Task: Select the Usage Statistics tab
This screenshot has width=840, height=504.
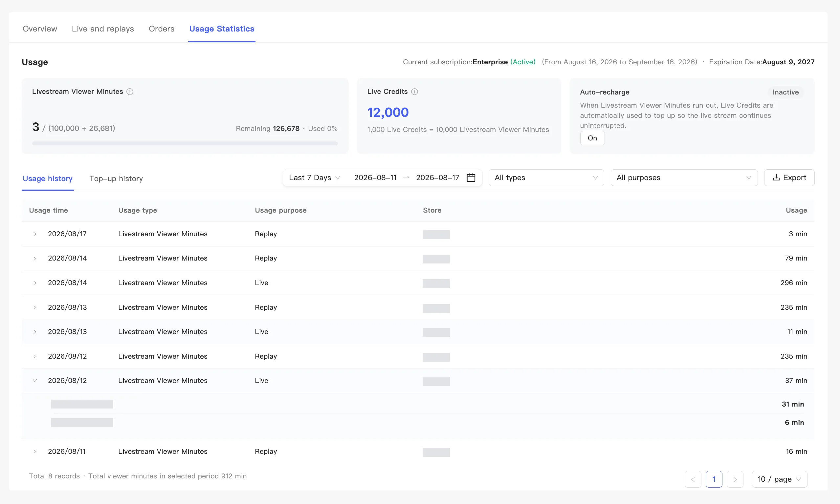Action: [222, 29]
